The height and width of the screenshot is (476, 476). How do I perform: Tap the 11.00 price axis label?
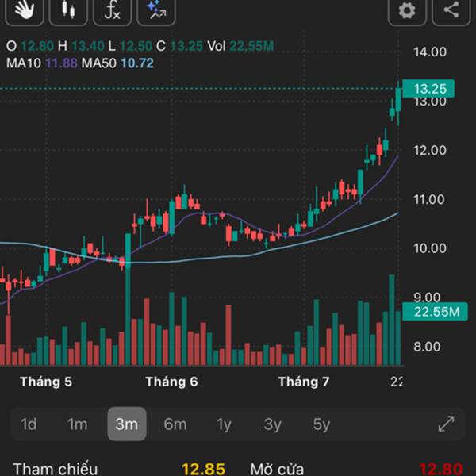pyautogui.click(x=428, y=199)
